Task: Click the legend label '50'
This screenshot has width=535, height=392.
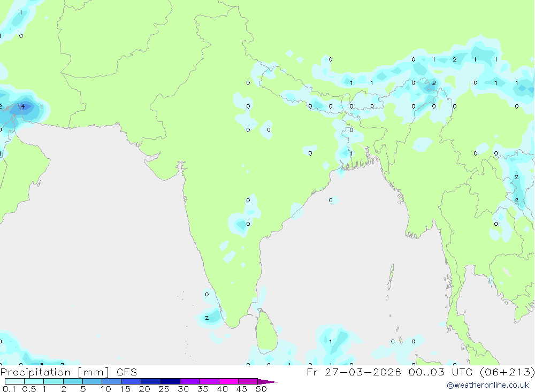Action: [261, 389]
